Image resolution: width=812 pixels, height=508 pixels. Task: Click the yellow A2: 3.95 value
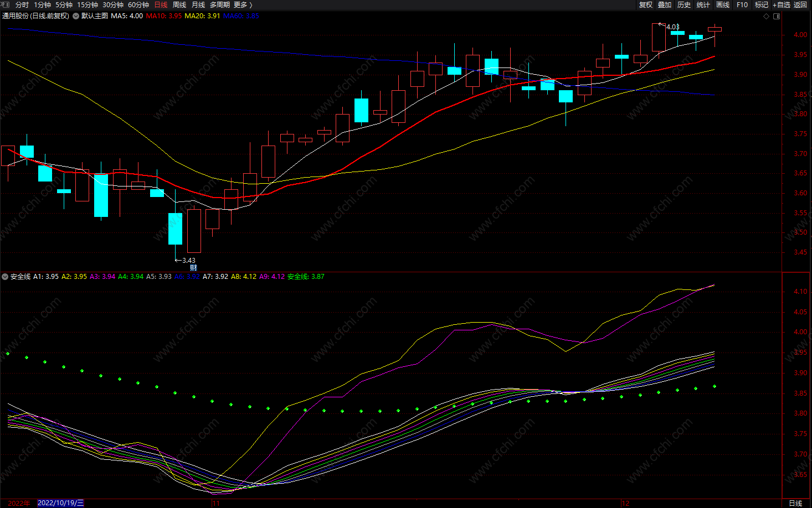74,277
